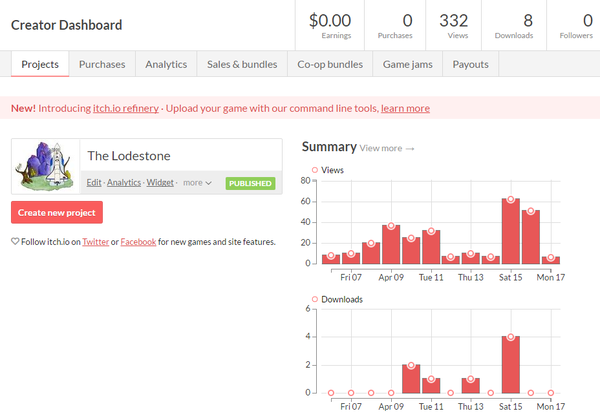The width and height of the screenshot is (600, 420).
Task: Switch to the Payouts tab
Action: (470, 64)
